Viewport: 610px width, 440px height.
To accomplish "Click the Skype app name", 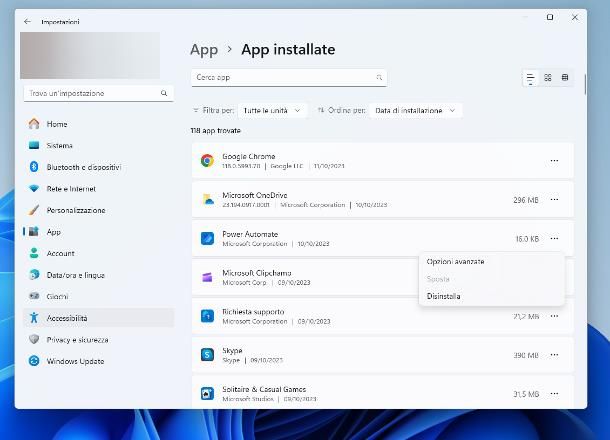I will 232,351.
